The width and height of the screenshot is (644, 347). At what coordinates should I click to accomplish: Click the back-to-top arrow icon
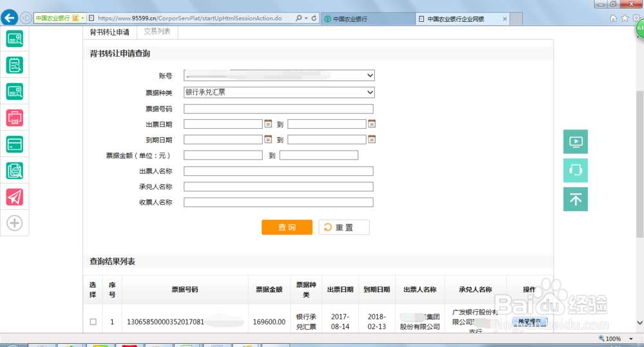[575, 199]
